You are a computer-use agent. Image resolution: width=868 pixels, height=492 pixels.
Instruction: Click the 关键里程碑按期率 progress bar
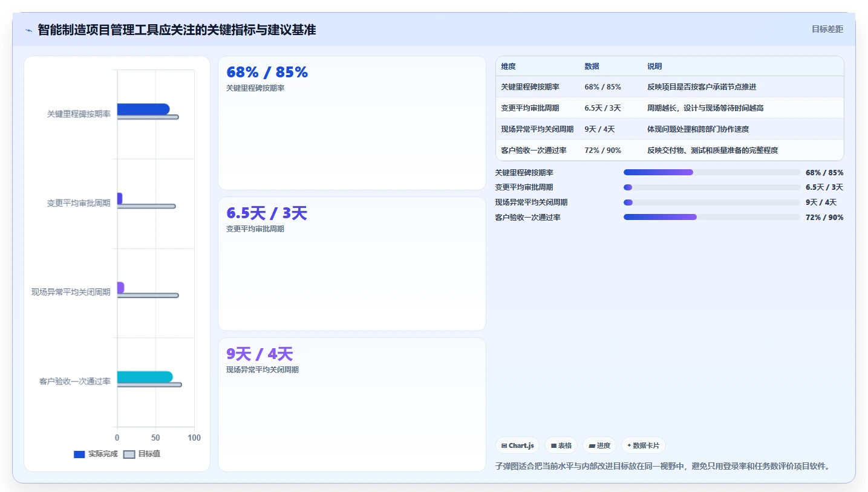712,172
